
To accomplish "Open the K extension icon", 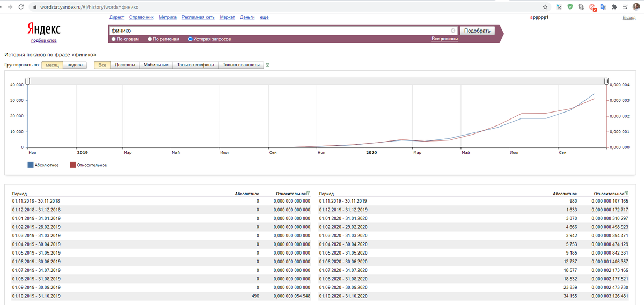I will (x=559, y=7).
